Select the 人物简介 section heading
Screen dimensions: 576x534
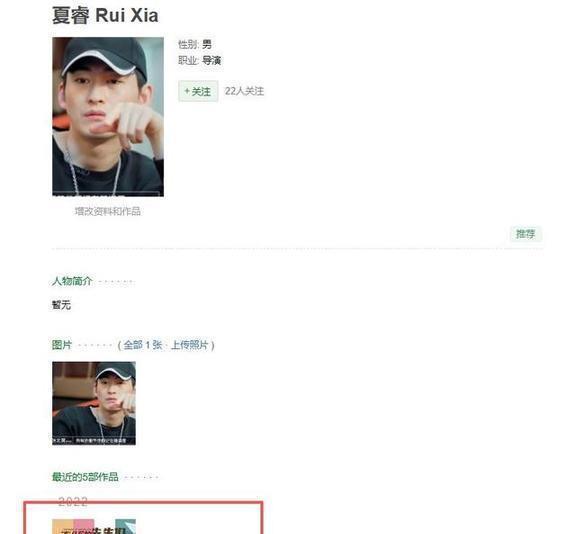(72, 281)
